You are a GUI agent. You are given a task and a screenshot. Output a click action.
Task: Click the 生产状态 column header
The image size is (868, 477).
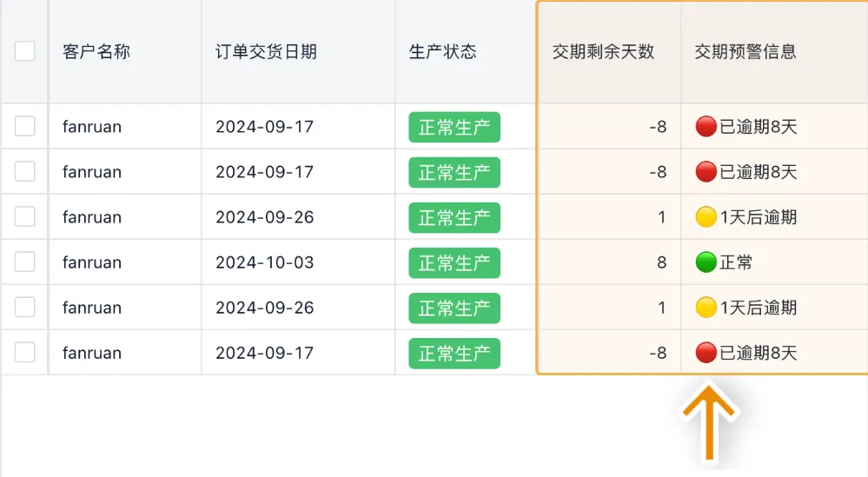443,52
